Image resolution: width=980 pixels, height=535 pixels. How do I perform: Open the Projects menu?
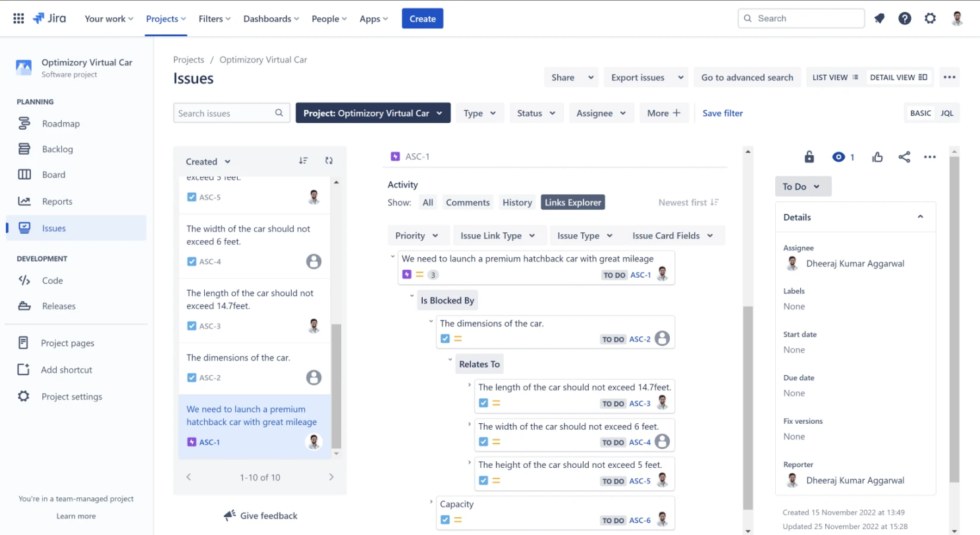pyautogui.click(x=166, y=18)
